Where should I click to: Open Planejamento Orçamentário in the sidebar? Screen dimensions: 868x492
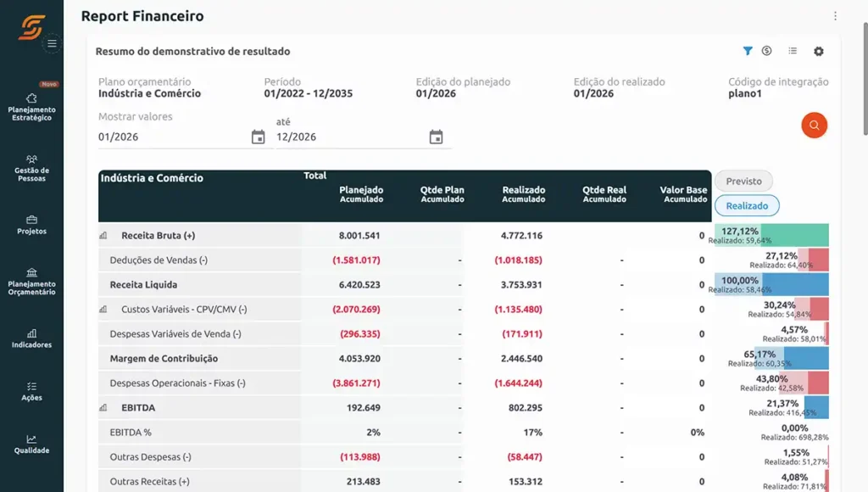click(31, 282)
